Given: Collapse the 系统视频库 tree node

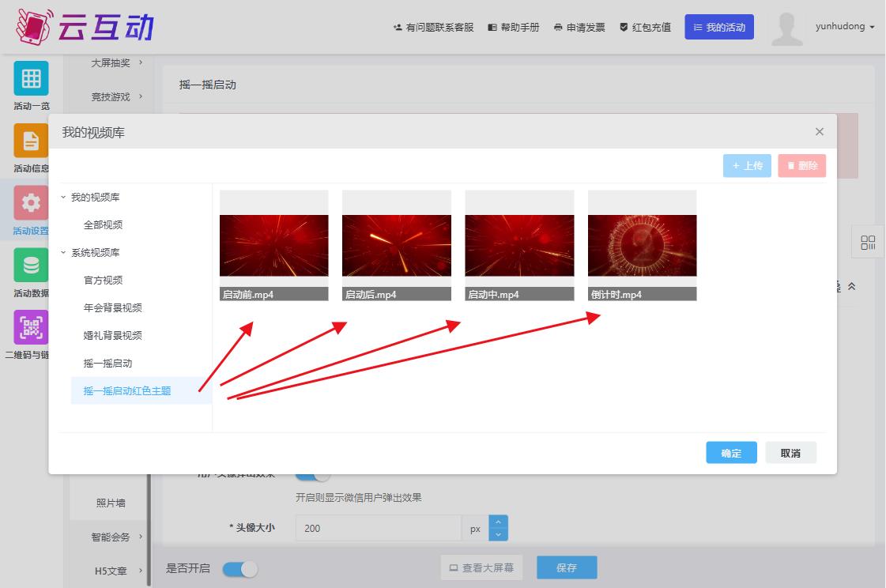Looking at the screenshot, I should click(64, 252).
